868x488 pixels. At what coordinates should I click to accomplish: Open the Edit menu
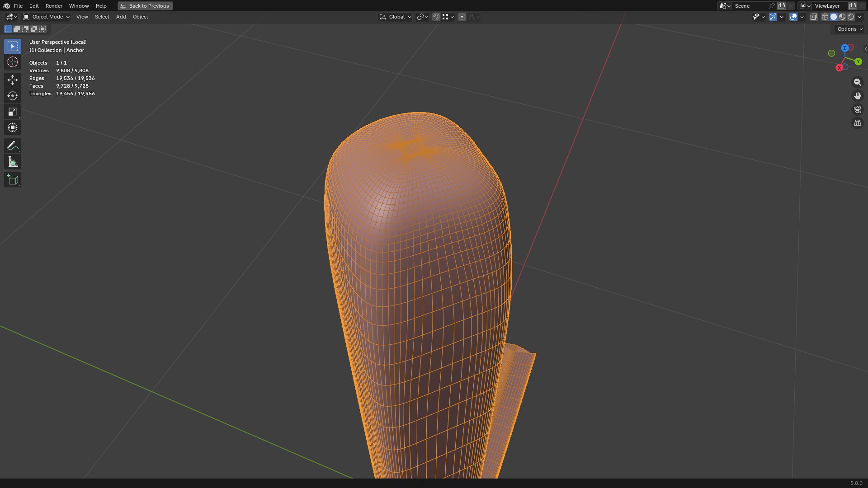click(x=34, y=6)
